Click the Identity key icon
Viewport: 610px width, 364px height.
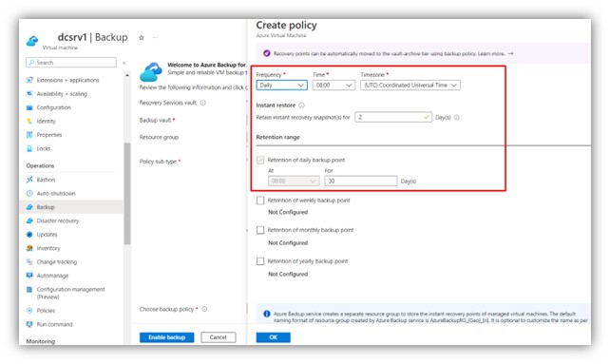29,121
